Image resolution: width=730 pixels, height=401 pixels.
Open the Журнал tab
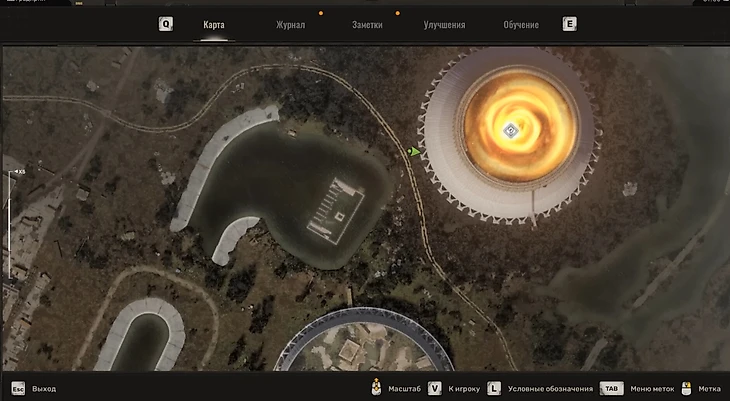point(290,25)
